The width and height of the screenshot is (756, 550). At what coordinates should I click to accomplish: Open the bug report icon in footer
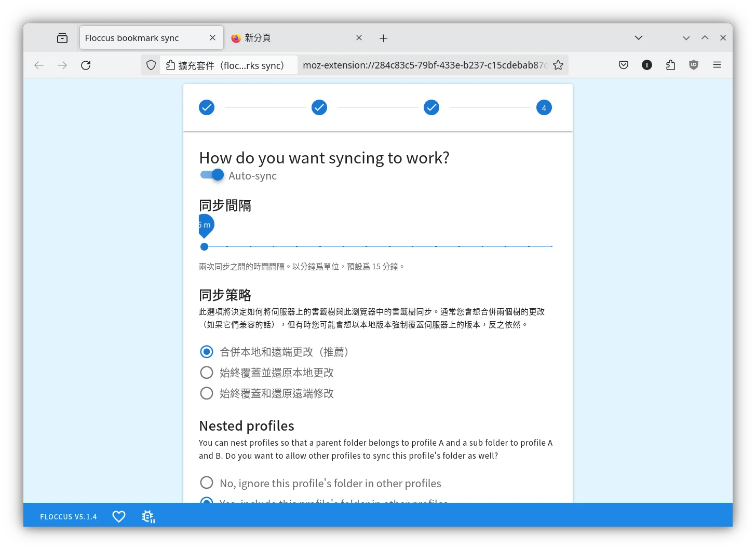pos(148,517)
